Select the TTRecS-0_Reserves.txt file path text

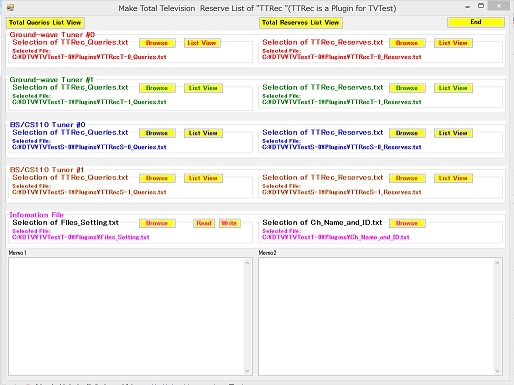point(342,147)
